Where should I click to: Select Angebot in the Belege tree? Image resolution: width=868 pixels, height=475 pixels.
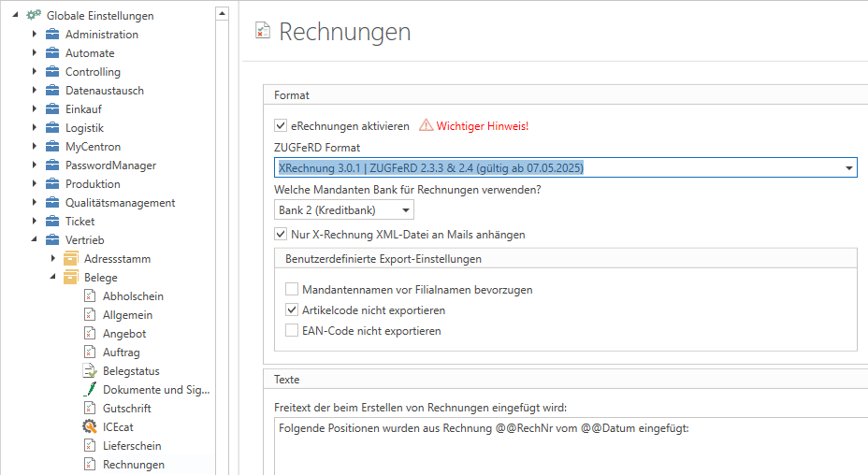124,334
